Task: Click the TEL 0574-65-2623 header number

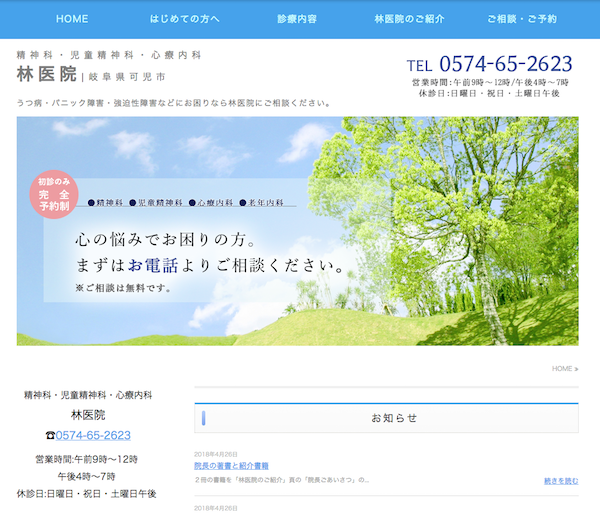Action: [x=489, y=64]
